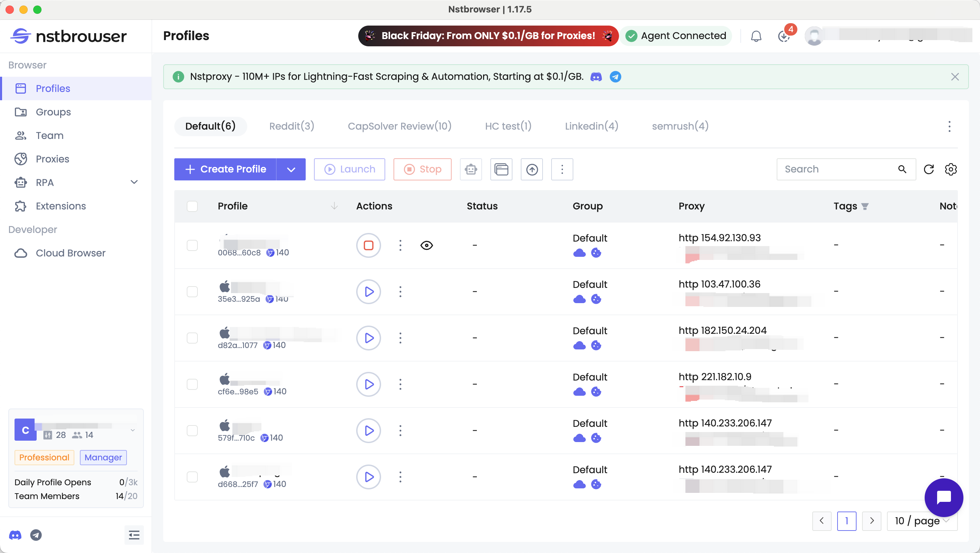Image resolution: width=980 pixels, height=553 pixels.
Task: Check the checkbox for profile d82a...1077
Action: (x=193, y=338)
